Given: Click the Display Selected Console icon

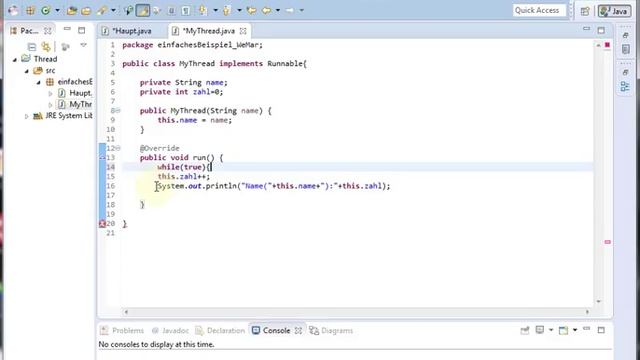Looking at the screenshot, I should 540,330.
